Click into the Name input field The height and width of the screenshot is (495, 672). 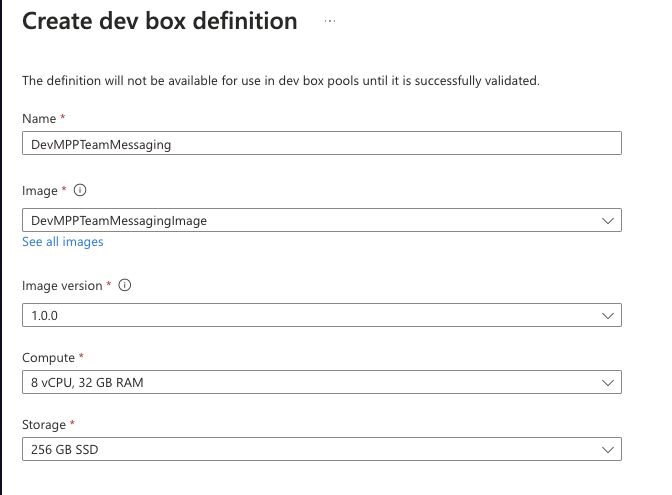click(322, 143)
